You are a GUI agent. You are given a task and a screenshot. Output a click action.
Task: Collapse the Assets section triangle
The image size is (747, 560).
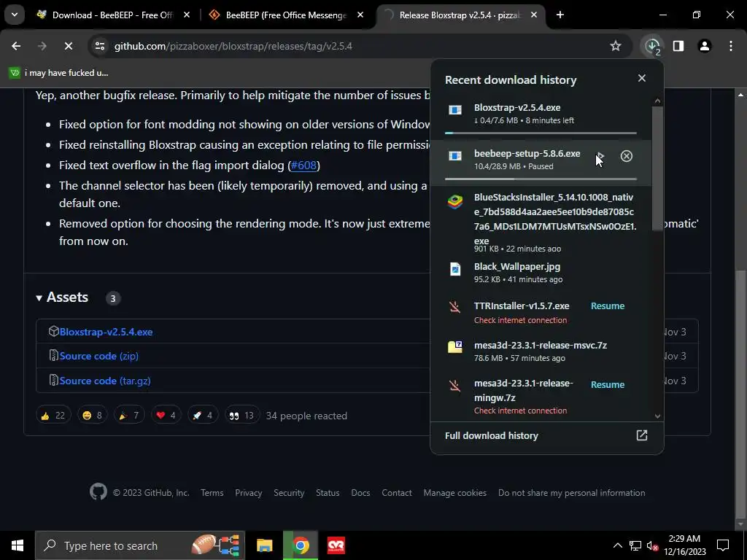[x=39, y=298]
